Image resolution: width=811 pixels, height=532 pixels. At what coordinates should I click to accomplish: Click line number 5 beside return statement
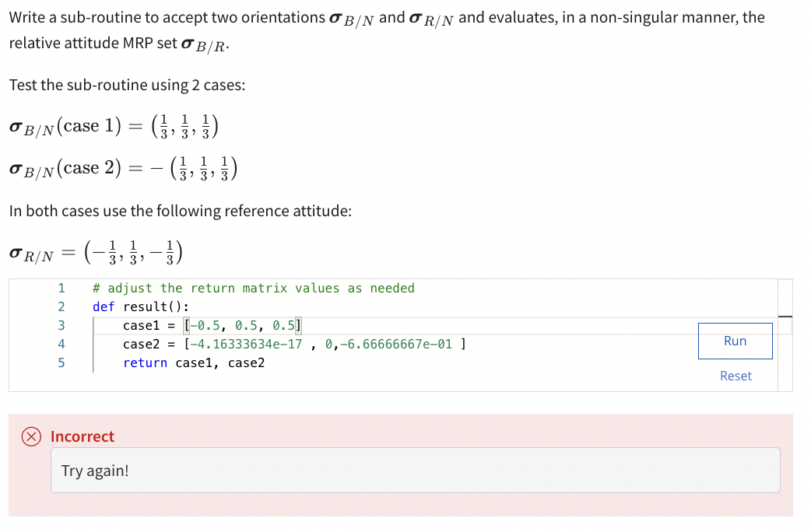click(x=61, y=362)
